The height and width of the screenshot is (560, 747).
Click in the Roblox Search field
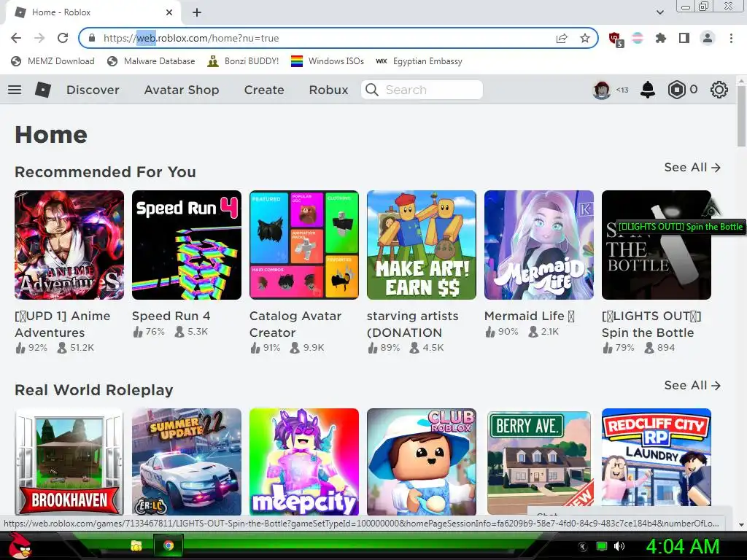point(422,90)
